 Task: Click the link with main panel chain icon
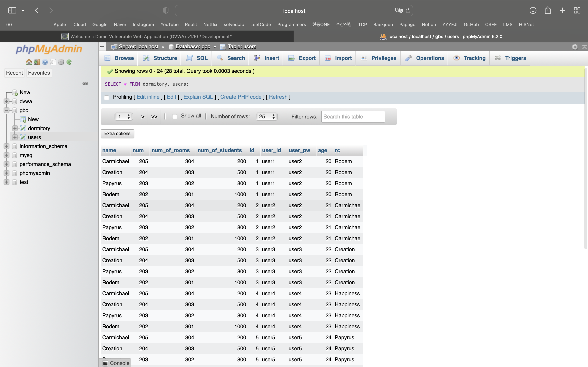85,84
